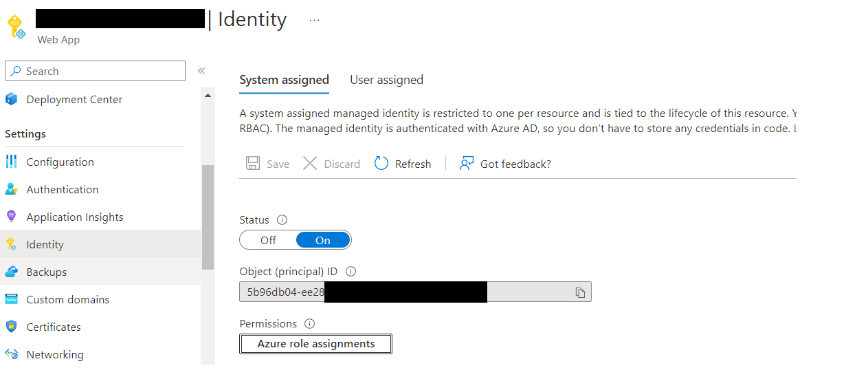Go to Authentication settings
The height and width of the screenshot is (379, 868).
pyautogui.click(x=63, y=190)
